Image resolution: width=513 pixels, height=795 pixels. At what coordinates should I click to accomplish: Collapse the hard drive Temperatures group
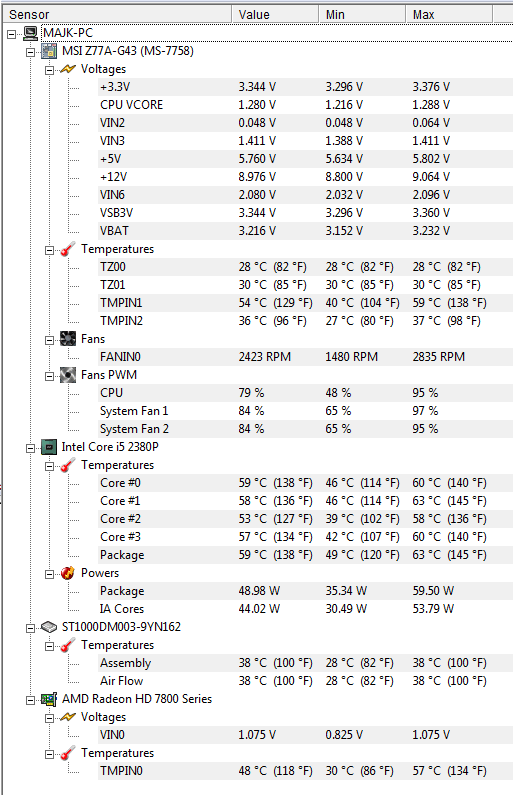[49, 646]
